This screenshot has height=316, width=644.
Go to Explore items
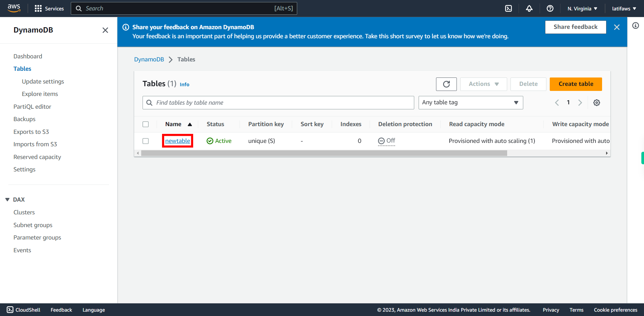40,94
